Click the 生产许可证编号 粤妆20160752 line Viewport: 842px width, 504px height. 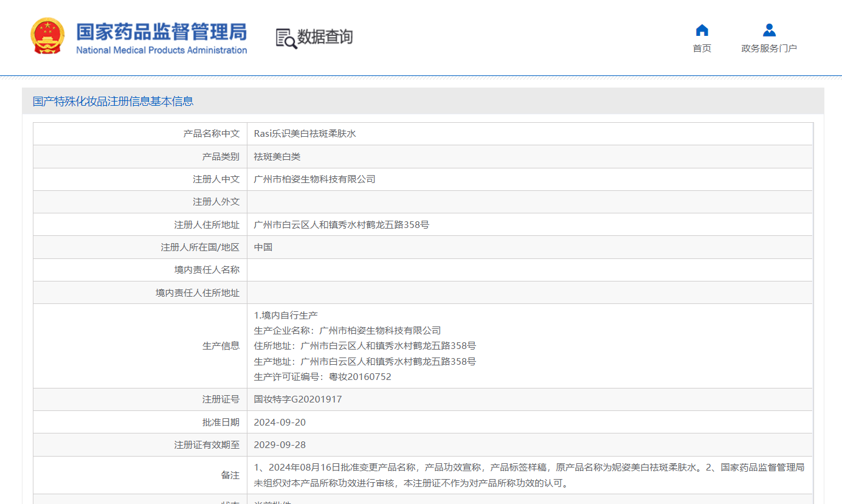[x=322, y=377]
